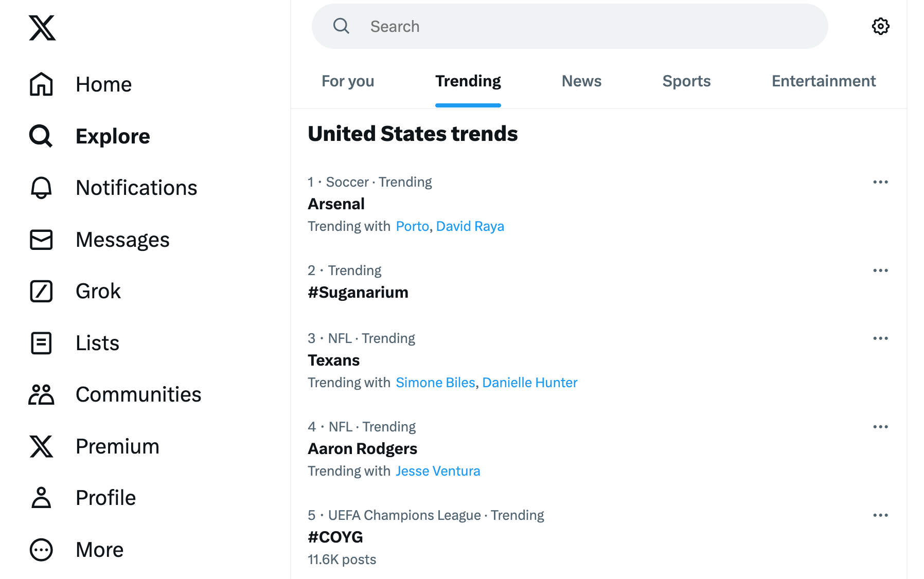This screenshot has height=579, width=924.
Task: Open the Entertainment tab
Action: click(x=823, y=81)
